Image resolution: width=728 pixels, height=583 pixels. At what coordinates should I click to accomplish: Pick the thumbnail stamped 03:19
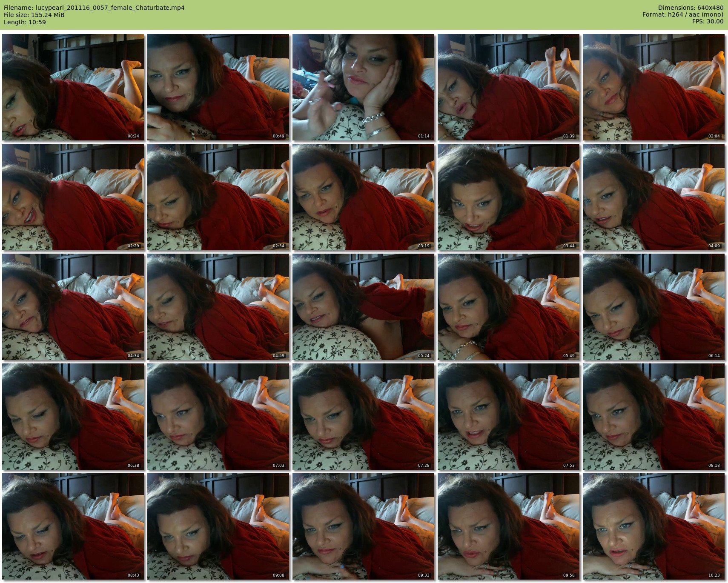[363, 197]
